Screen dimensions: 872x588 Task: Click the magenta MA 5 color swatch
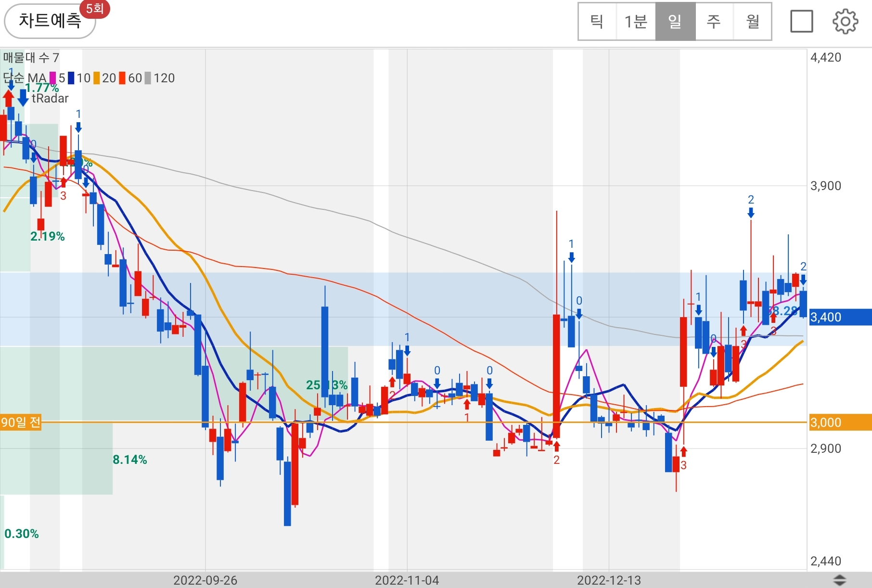53,78
